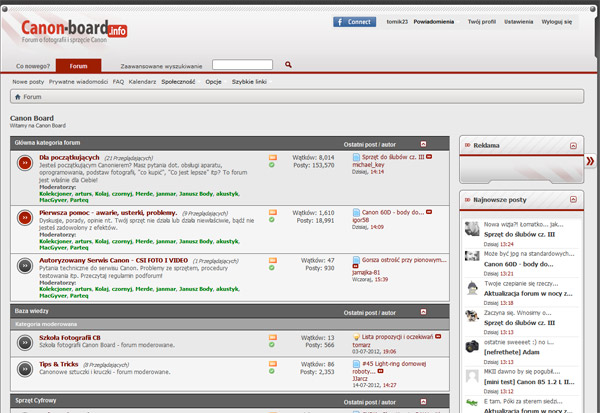
Task: Click the home icon in breadcrumb
Action: (x=17, y=97)
